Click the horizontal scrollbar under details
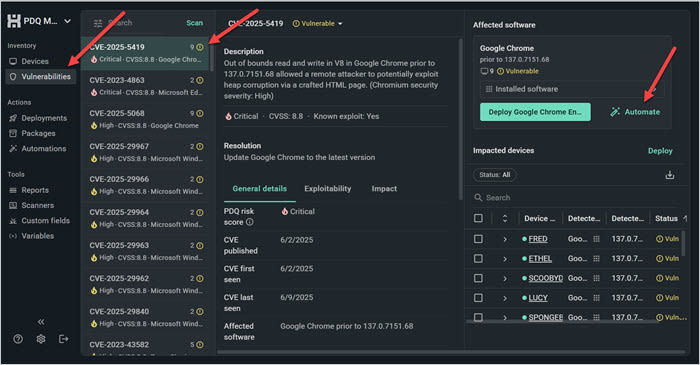This screenshot has width=700, height=365. click(x=451, y=352)
